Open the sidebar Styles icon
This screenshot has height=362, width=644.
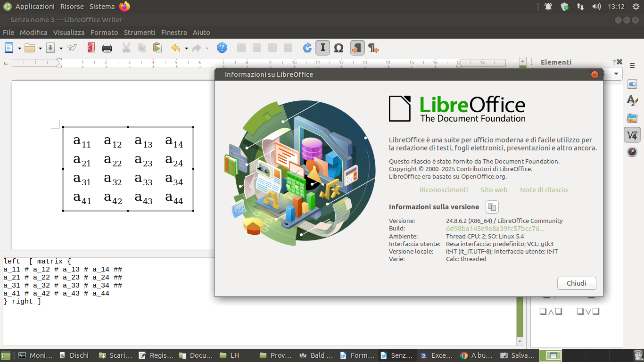point(632,100)
